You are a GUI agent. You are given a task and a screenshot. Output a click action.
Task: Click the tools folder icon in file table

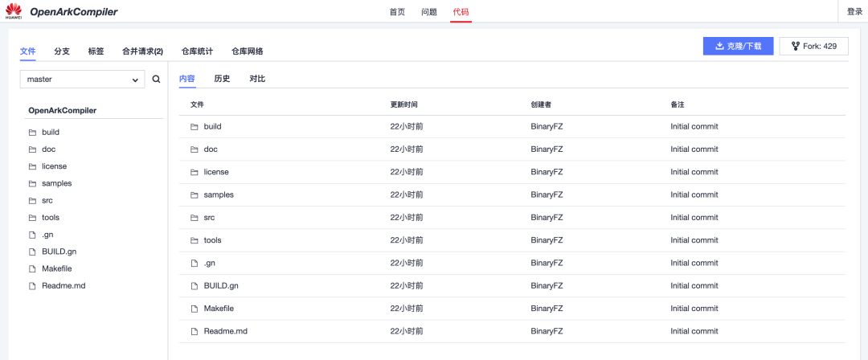click(194, 240)
